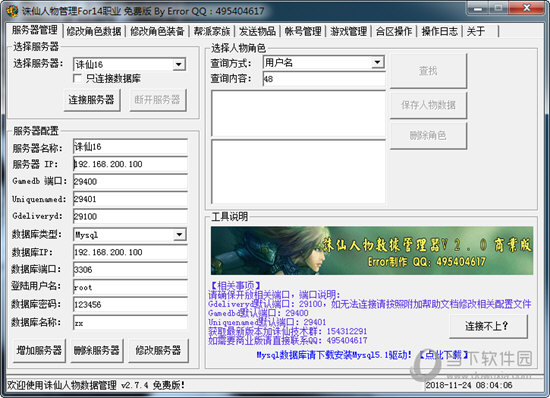Click the Gdeliveryd默认端口 29100 info line
Image resolution: width=550 pixels, height=398 pixels.
[370, 304]
